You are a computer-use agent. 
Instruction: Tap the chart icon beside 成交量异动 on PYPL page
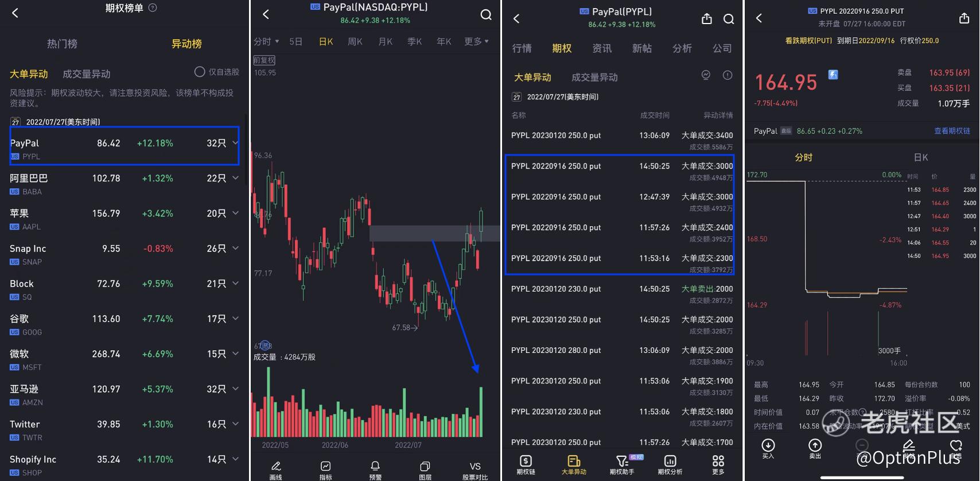coord(706,75)
